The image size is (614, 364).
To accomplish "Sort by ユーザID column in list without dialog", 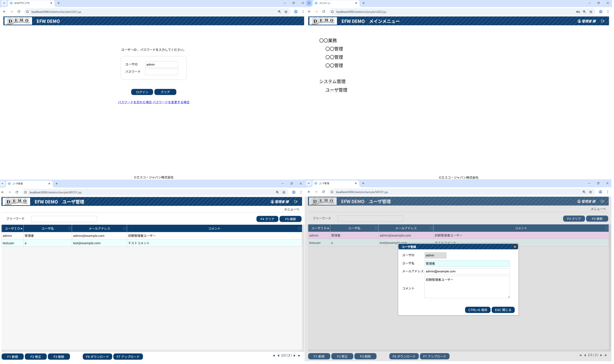I will tap(13, 229).
